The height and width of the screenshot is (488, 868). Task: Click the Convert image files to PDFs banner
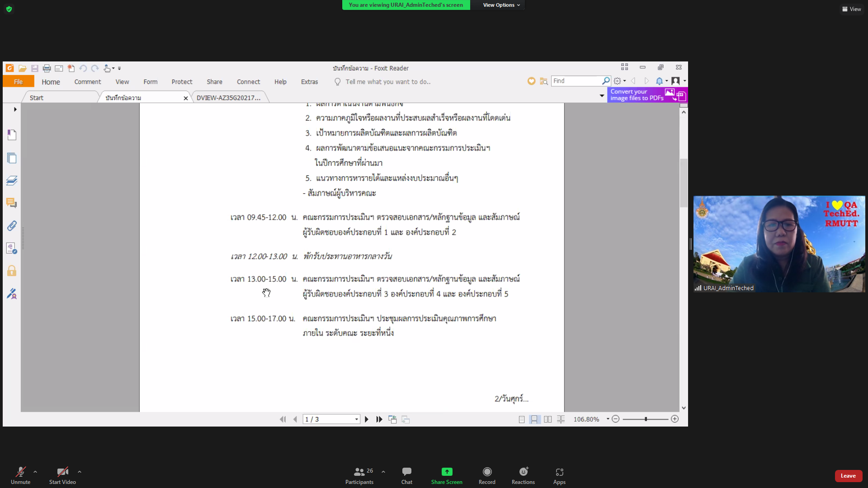pos(647,95)
